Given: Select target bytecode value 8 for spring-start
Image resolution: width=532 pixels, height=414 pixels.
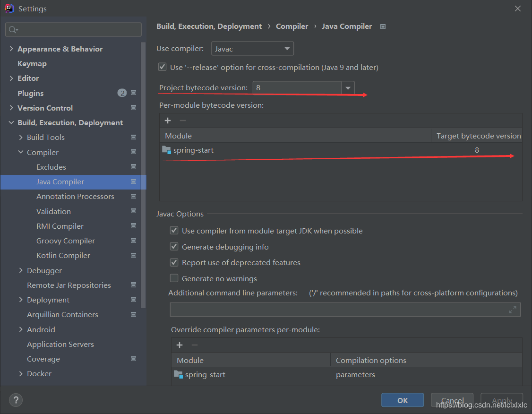Looking at the screenshot, I should [x=477, y=150].
